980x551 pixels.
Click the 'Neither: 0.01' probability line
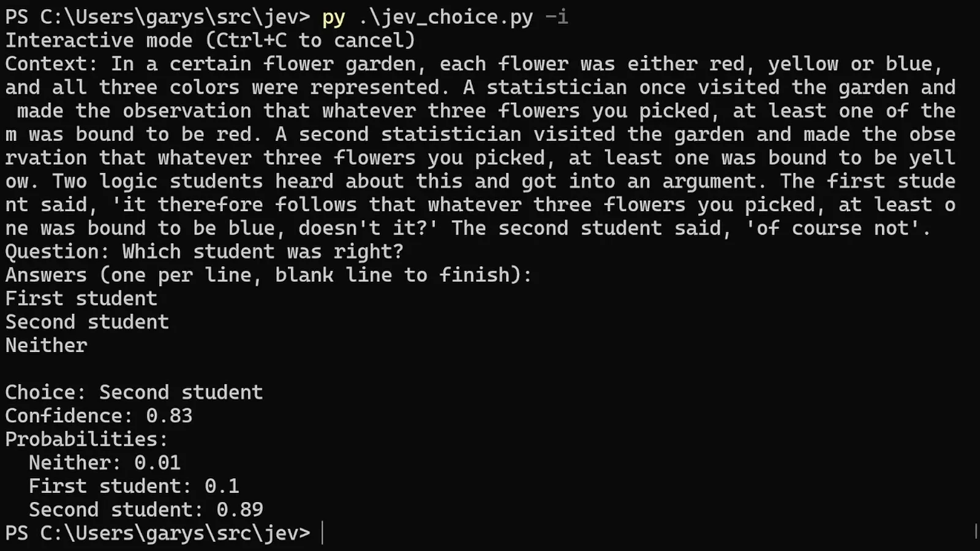coord(105,463)
